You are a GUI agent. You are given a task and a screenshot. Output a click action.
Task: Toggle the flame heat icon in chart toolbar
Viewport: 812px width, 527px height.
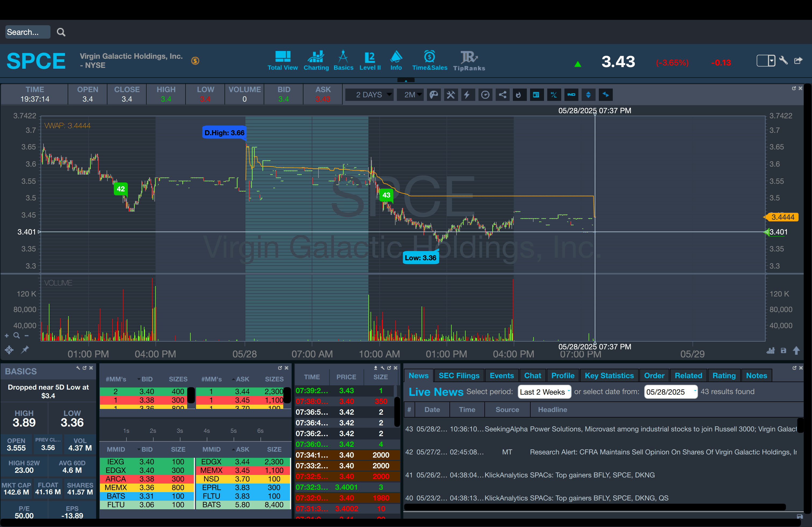(519, 95)
